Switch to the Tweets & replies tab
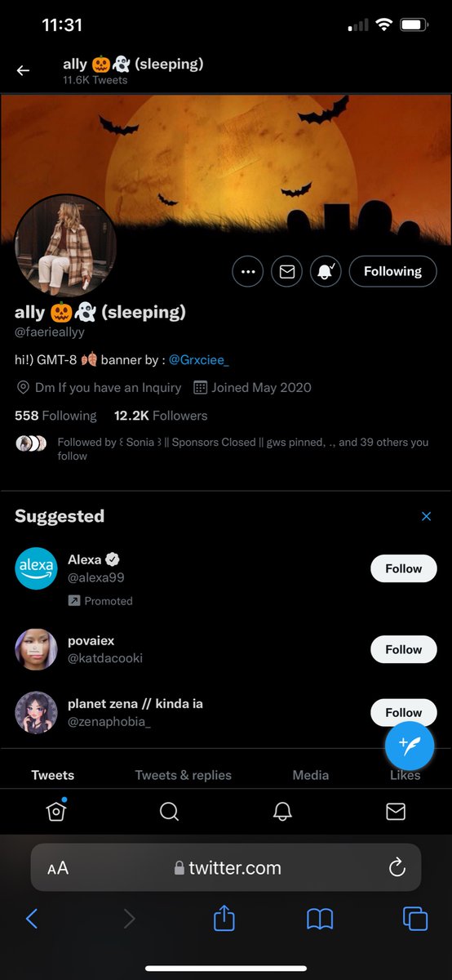Image resolution: width=452 pixels, height=980 pixels. [183, 775]
